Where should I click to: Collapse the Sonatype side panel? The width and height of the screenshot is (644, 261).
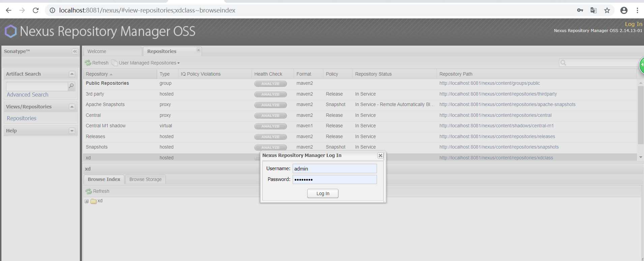75,51
